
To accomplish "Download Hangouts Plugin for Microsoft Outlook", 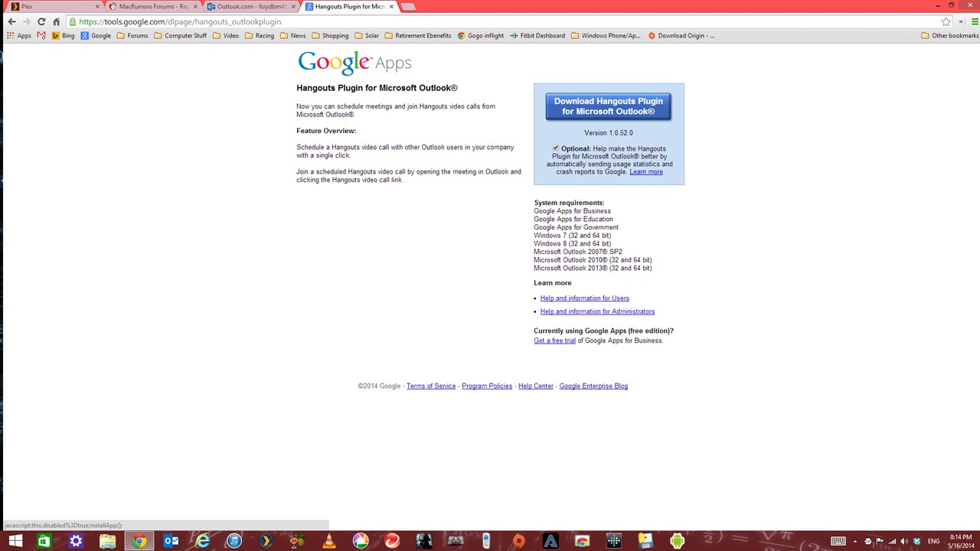I will tap(609, 106).
